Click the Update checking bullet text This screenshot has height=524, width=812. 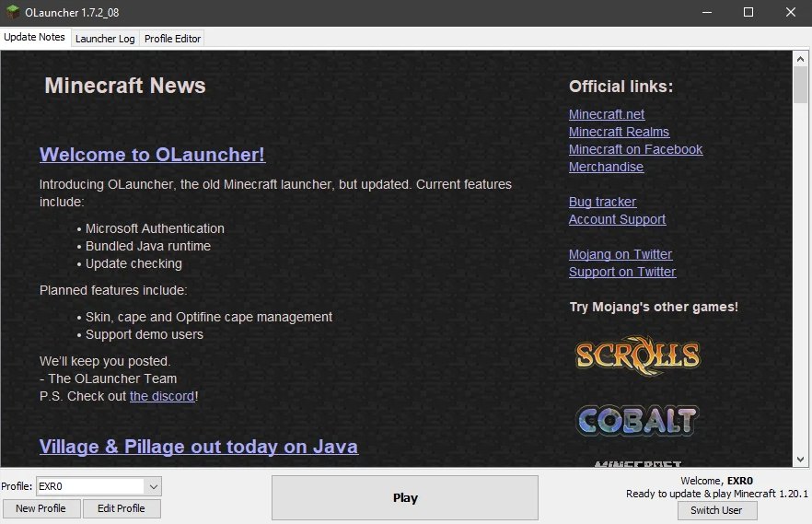coord(133,263)
